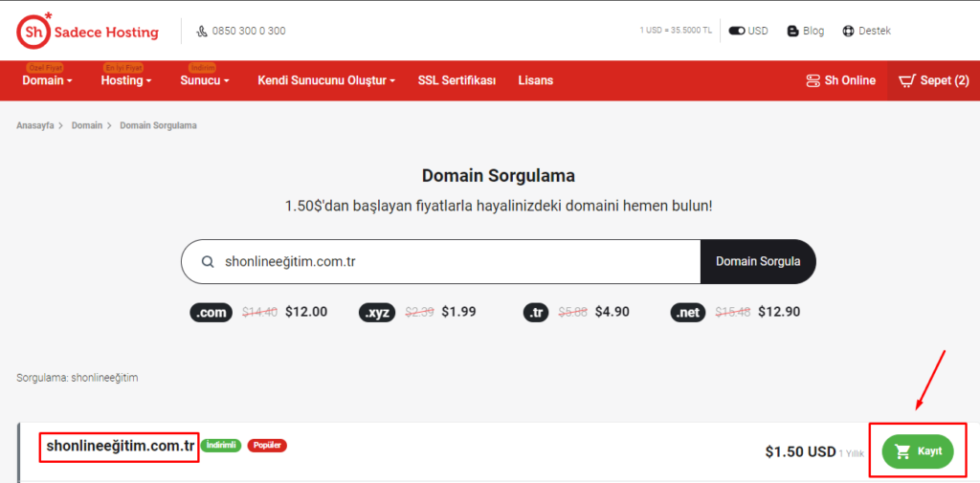The height and width of the screenshot is (483, 980).
Task: Click the Sh Online server icon
Action: 813,80
